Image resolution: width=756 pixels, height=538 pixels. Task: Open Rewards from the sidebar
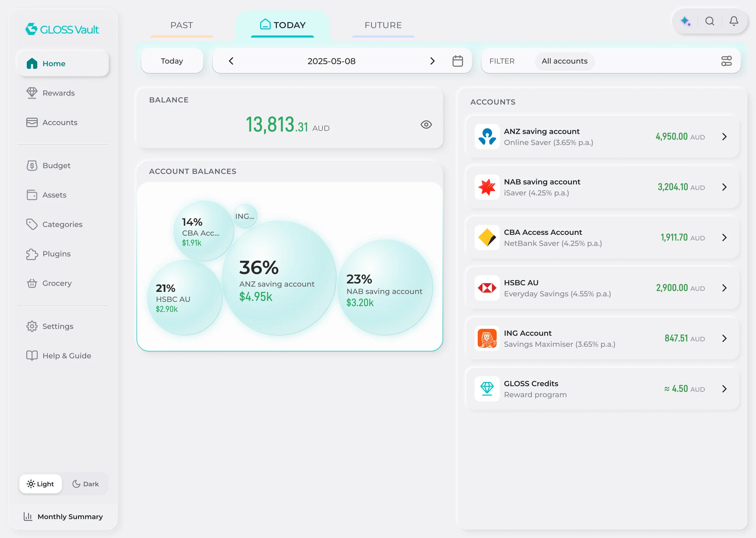point(63,93)
